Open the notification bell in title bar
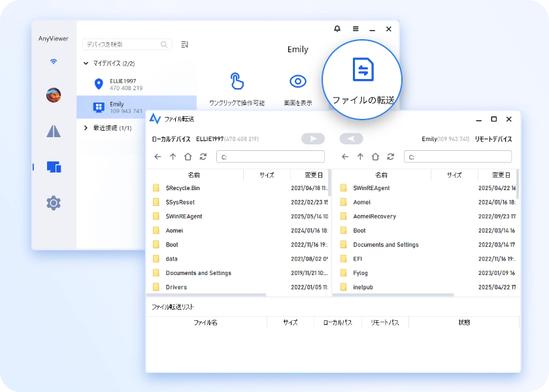 pyautogui.click(x=337, y=29)
